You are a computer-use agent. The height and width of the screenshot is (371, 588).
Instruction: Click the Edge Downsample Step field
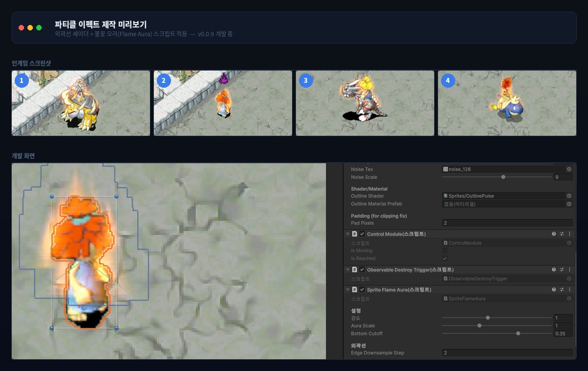(507, 353)
